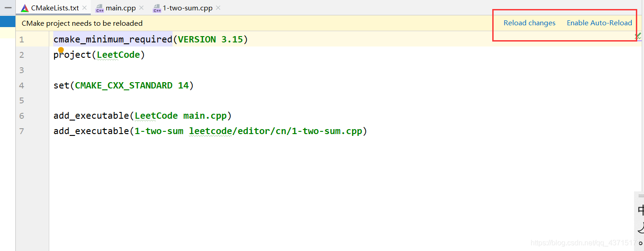Click the C++ icon on 1-two-sum.cpp tab
This screenshot has width=644, height=251.
pyautogui.click(x=157, y=8)
